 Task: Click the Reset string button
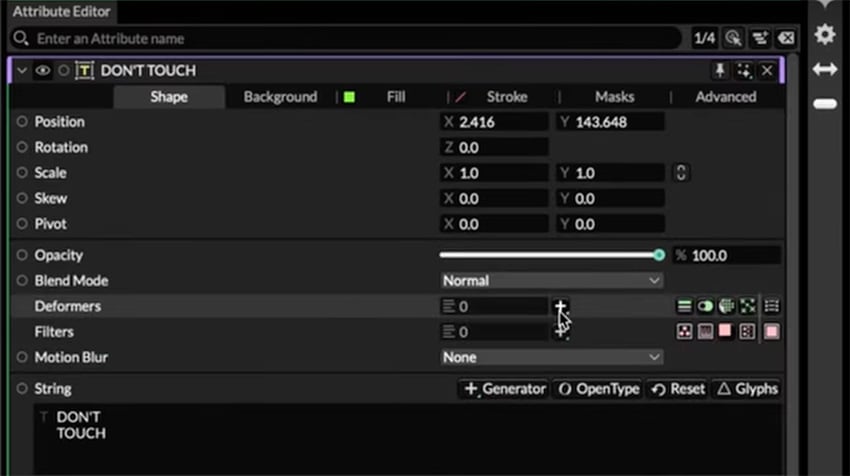coord(678,389)
